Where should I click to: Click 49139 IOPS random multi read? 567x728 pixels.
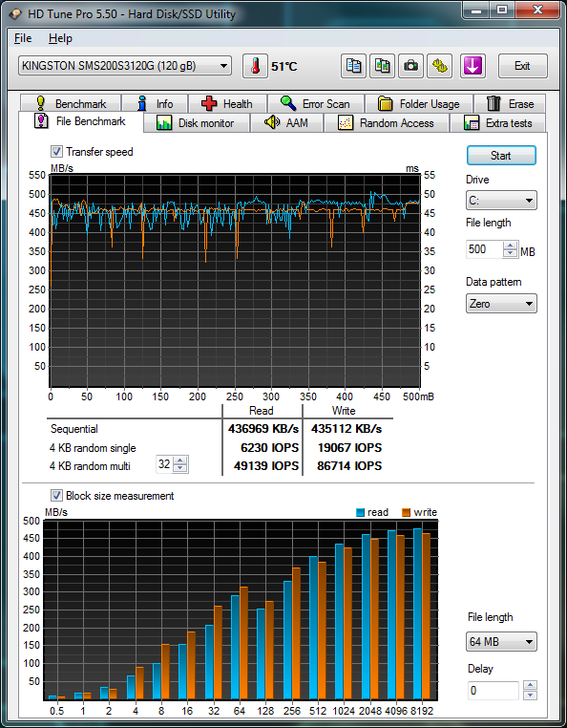[x=266, y=465]
